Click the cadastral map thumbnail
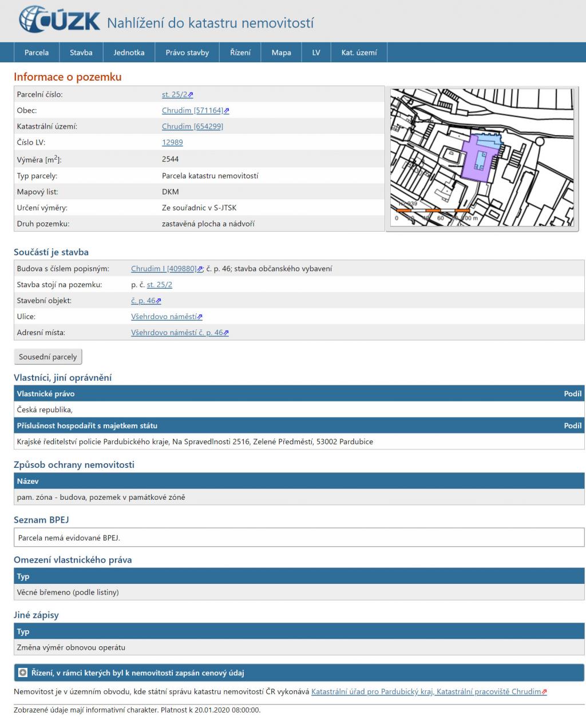 pos(482,158)
